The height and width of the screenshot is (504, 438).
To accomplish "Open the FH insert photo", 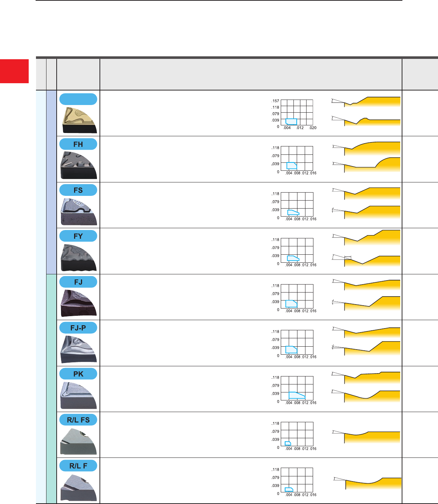I will 78,165.
